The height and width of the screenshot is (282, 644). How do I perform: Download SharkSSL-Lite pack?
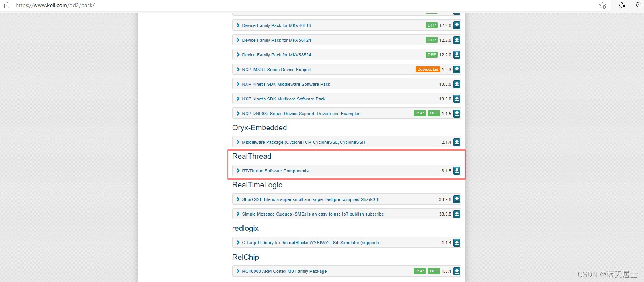pyautogui.click(x=457, y=199)
